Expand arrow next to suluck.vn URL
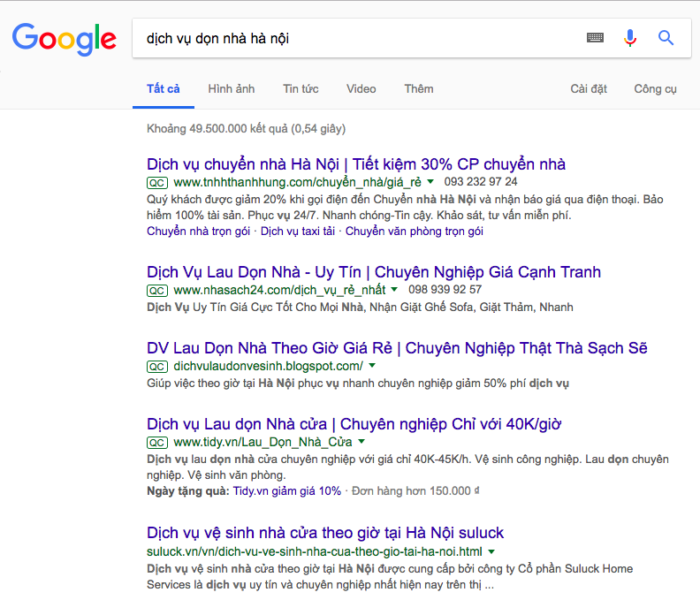This screenshot has width=700, height=600. [x=491, y=551]
